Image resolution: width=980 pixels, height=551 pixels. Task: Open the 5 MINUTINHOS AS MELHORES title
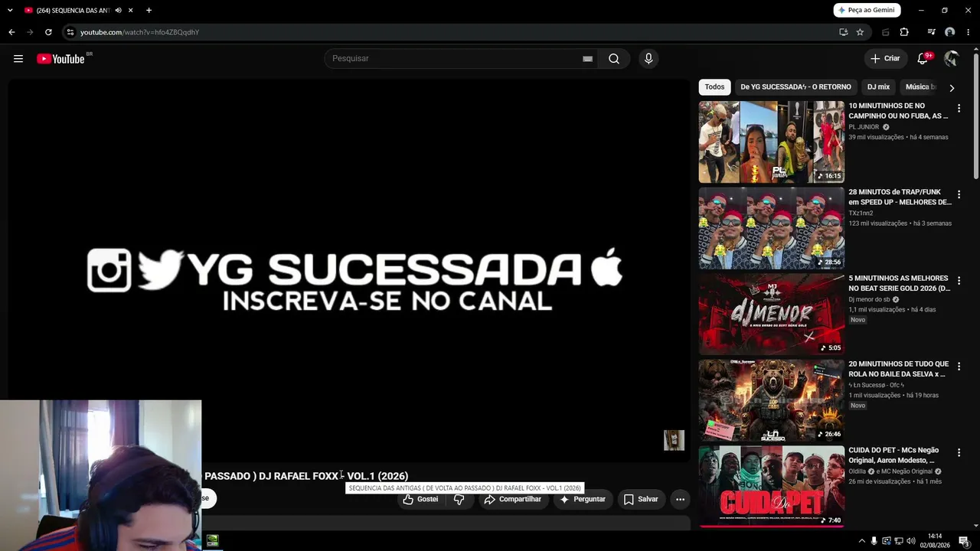click(899, 283)
